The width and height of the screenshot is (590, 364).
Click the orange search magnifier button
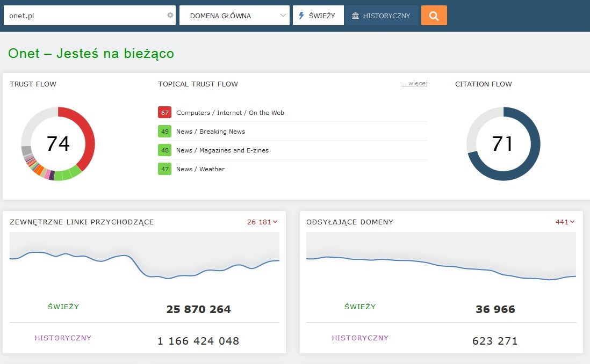434,16
